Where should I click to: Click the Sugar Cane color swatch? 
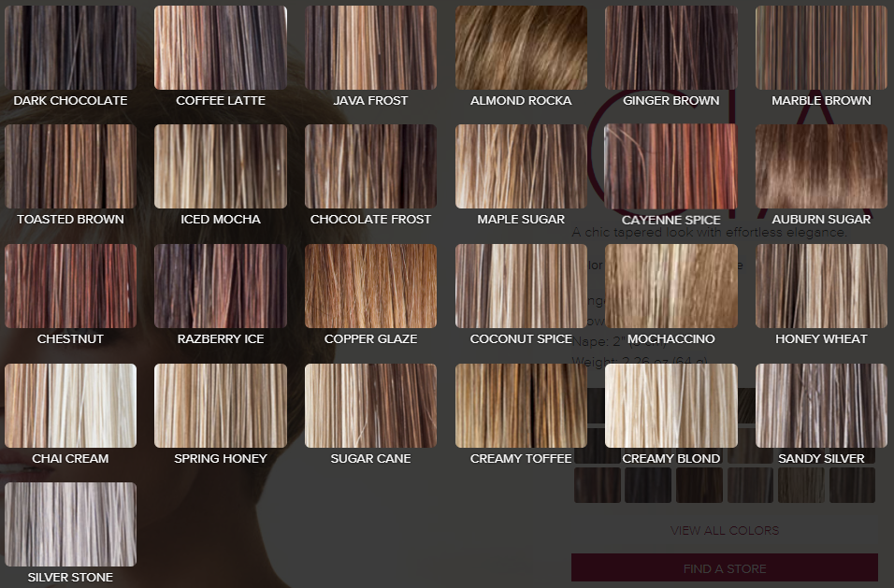tap(370, 406)
